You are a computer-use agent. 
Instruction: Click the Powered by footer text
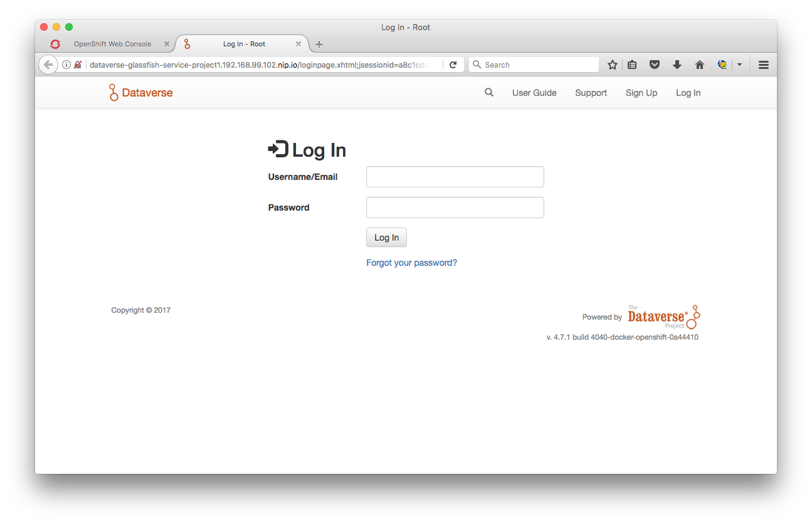tap(602, 317)
